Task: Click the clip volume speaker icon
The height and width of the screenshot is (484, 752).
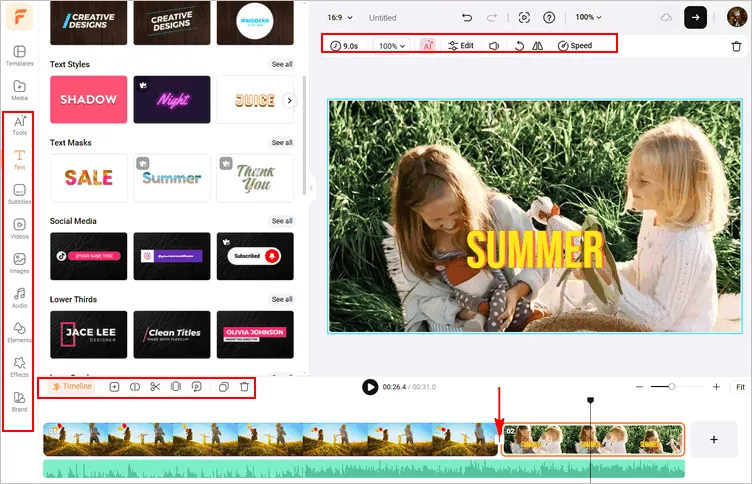Action: pos(494,46)
